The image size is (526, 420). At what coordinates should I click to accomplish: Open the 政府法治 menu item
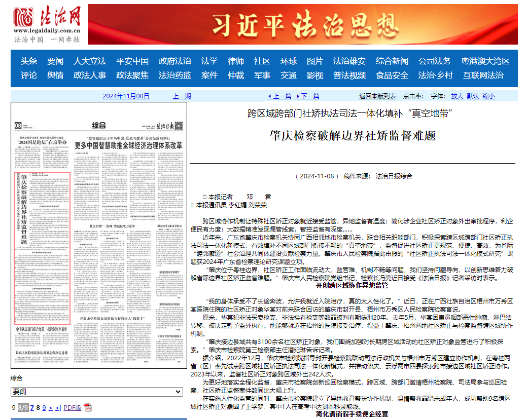pos(175,61)
